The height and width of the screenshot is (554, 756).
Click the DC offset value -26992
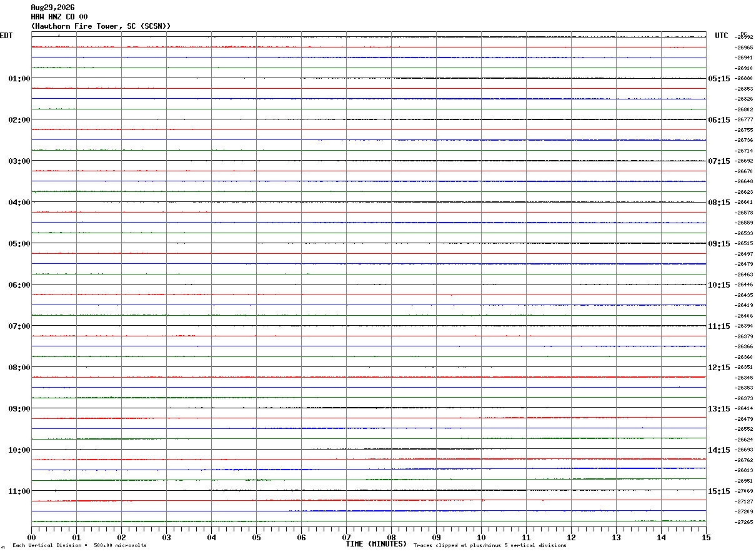(744, 38)
